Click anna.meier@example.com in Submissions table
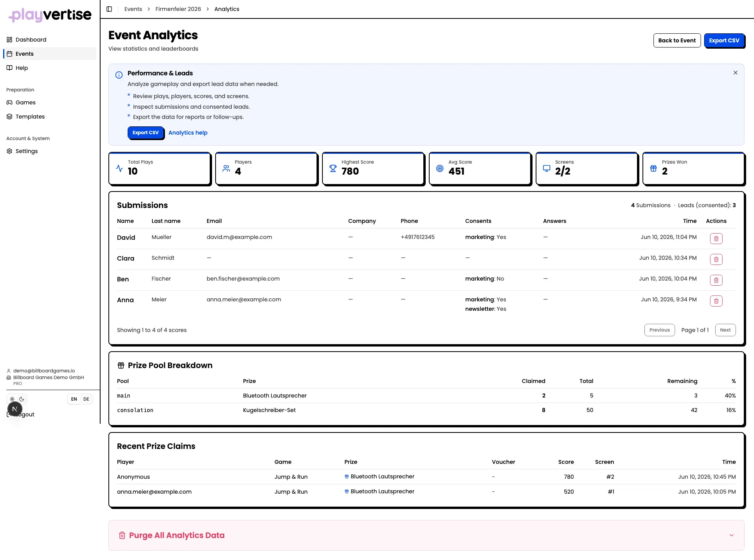Image resolution: width=754 pixels, height=560 pixels. pyautogui.click(x=244, y=299)
